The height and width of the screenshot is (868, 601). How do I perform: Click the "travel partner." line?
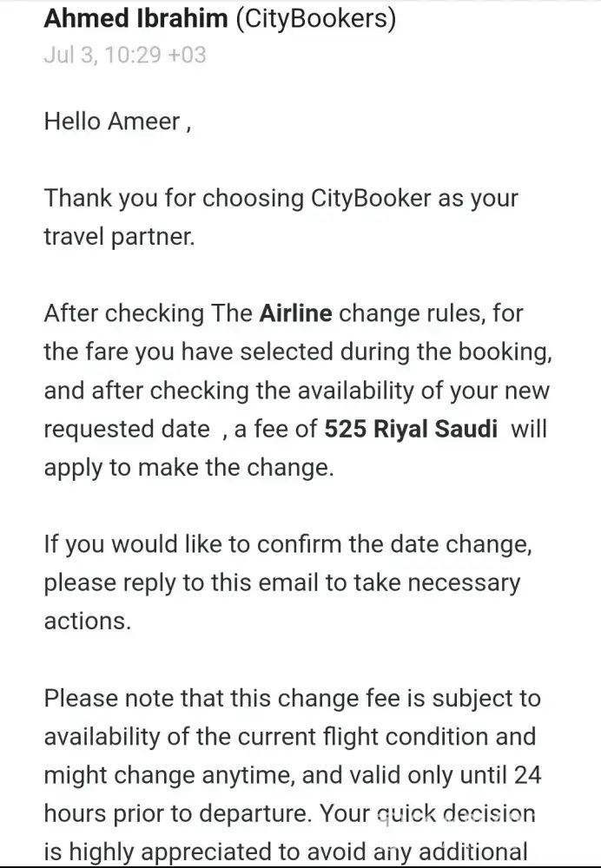tap(119, 236)
